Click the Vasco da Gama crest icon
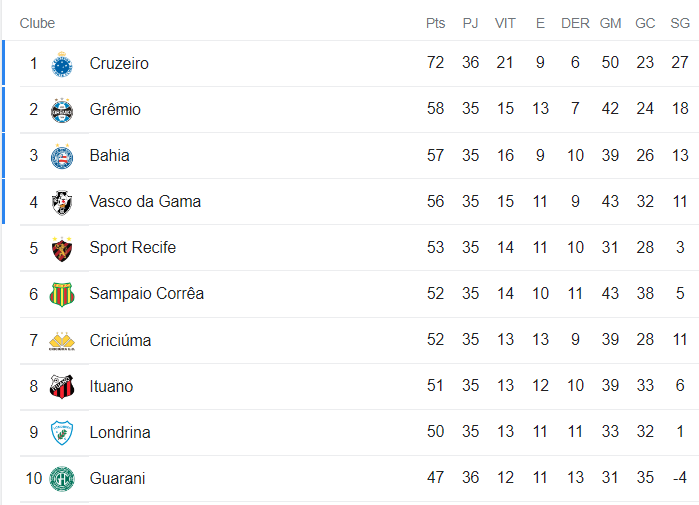699x505 pixels. coord(62,202)
